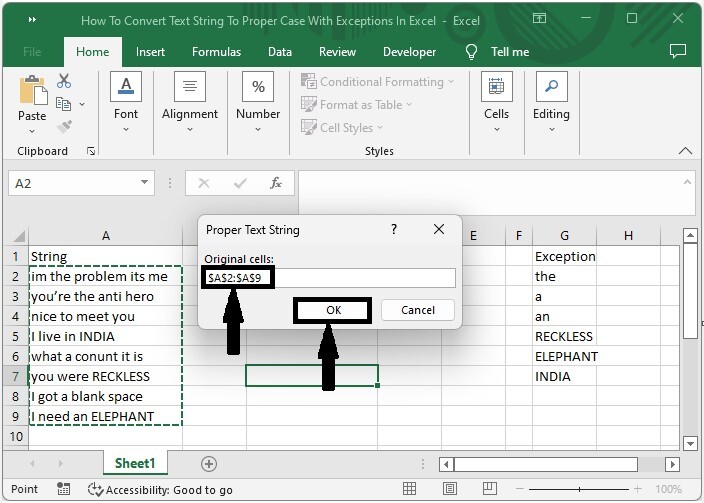Click the Tell me lightbulb icon
This screenshot has width=704, height=503.
click(x=471, y=52)
